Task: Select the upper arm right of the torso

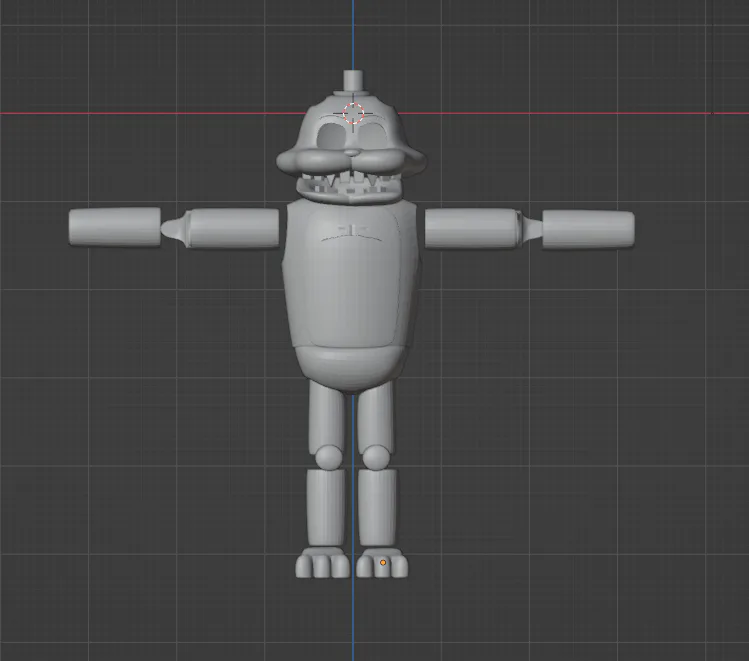Action: [x=471, y=229]
